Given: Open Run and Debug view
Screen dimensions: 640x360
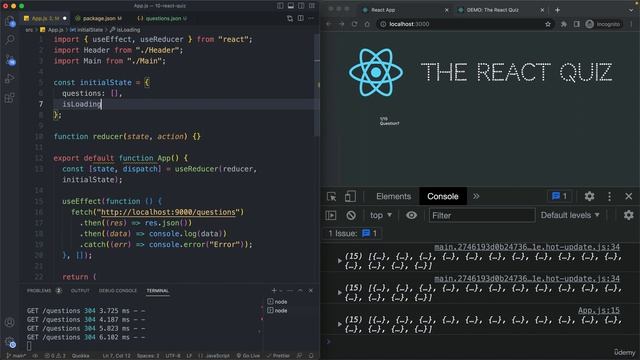Looking at the screenshot, I should tap(10, 78).
